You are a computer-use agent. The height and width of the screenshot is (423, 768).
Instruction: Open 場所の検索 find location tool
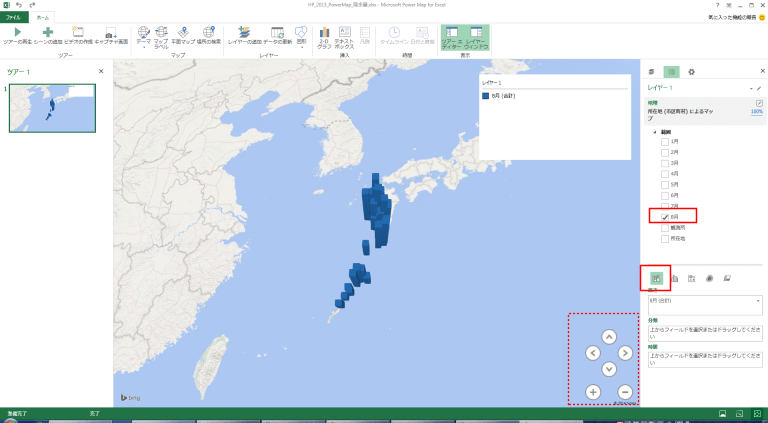(x=209, y=35)
